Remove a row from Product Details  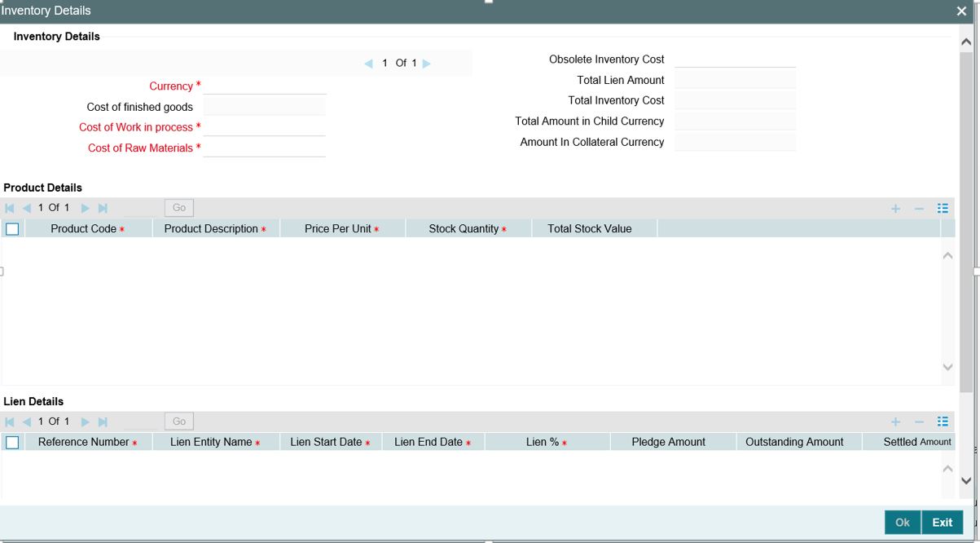pos(919,209)
